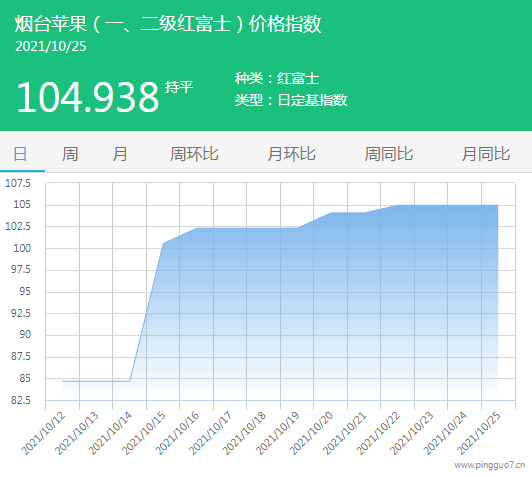This screenshot has width=532, height=477.
Task: Select the 月同比 tab
Action: click(486, 154)
